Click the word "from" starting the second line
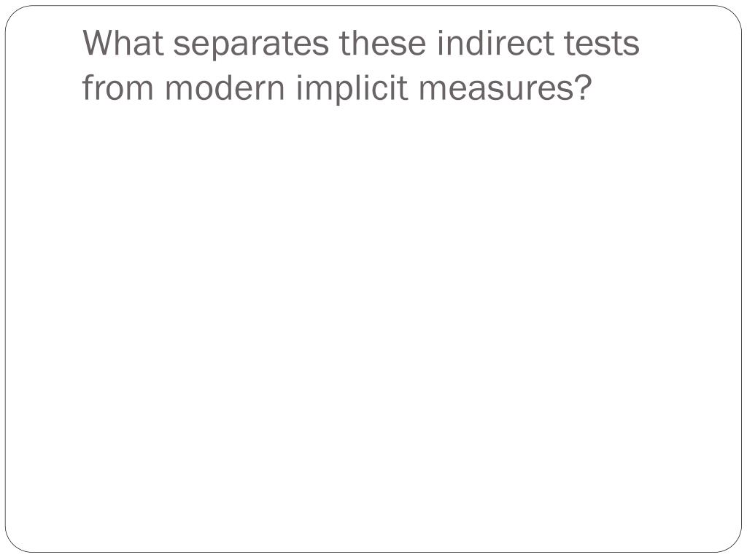This screenshot has width=747, height=560. [x=117, y=87]
